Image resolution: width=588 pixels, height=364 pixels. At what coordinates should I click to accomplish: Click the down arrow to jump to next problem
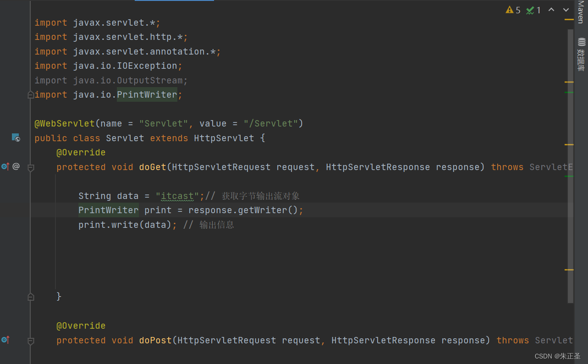(x=566, y=10)
